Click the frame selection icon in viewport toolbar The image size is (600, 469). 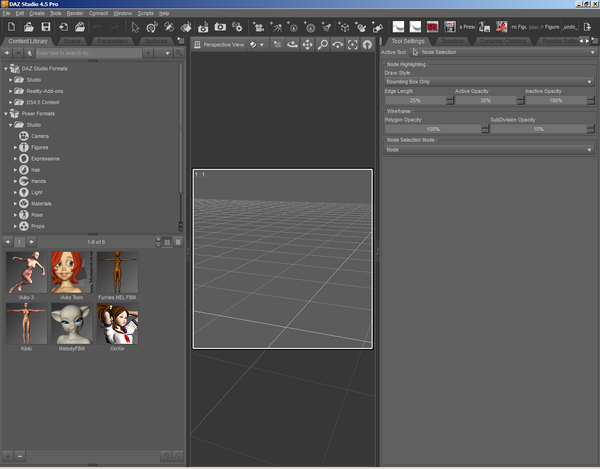click(x=352, y=45)
